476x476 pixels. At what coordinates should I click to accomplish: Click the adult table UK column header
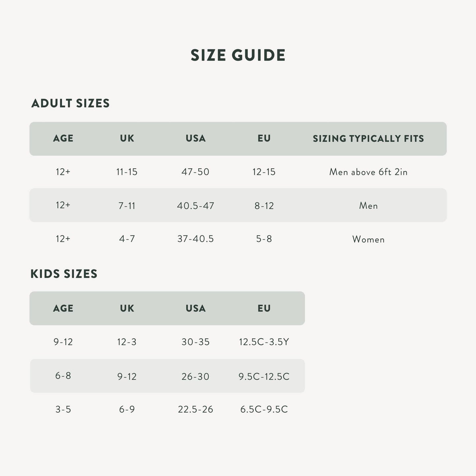[x=127, y=138]
